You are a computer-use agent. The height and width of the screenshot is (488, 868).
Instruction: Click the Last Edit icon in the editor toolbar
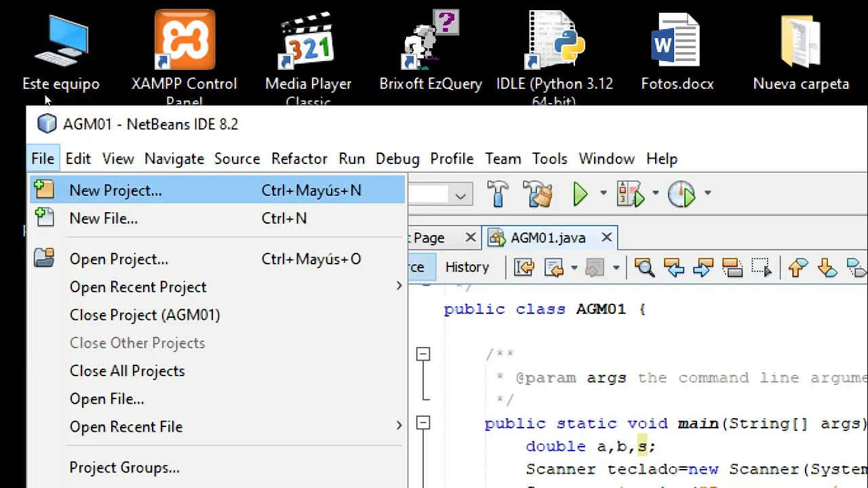(524, 268)
